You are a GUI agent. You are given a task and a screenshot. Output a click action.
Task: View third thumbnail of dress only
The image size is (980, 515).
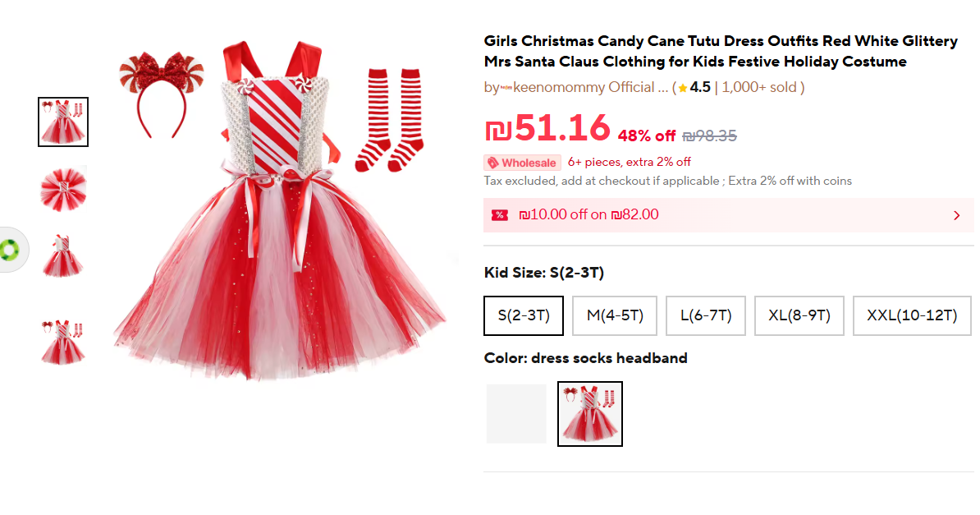[x=63, y=255]
